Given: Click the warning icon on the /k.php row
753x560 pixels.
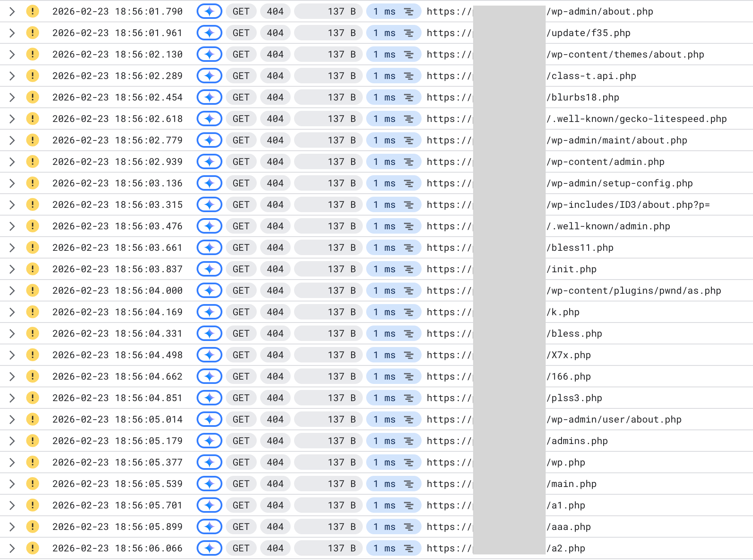Looking at the screenshot, I should point(32,312).
